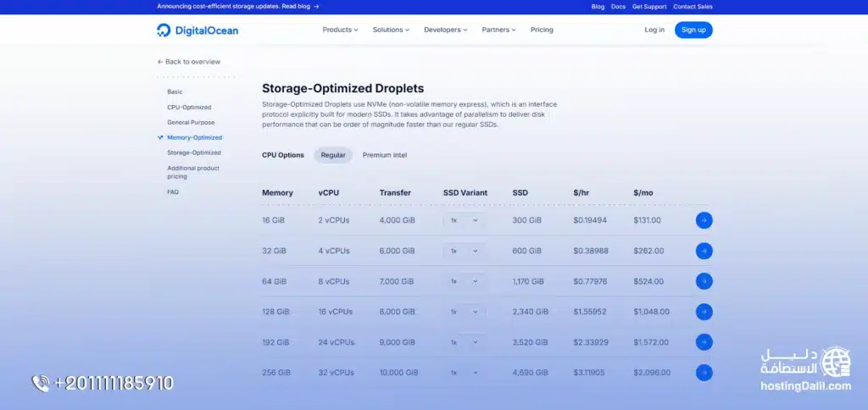Go Back to overview
This screenshot has height=410, width=868.
[x=189, y=62]
